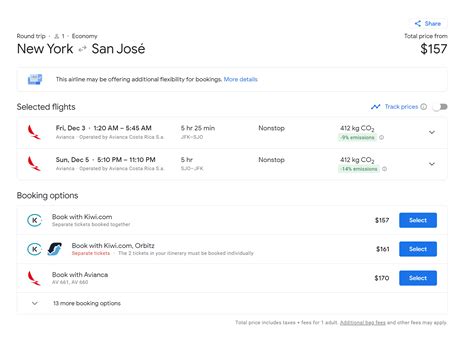Click the Track prices trend icon
The width and height of the screenshot is (474, 361).
(376, 107)
